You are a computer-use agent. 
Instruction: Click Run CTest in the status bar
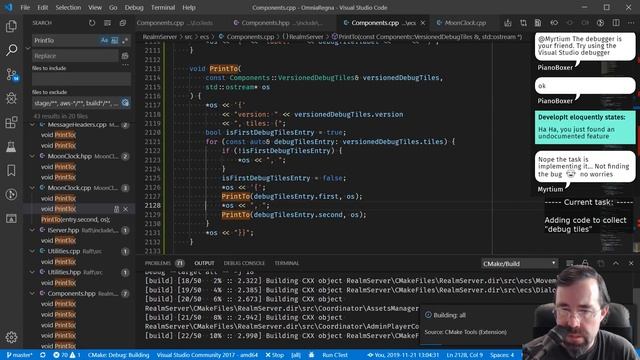click(335, 355)
